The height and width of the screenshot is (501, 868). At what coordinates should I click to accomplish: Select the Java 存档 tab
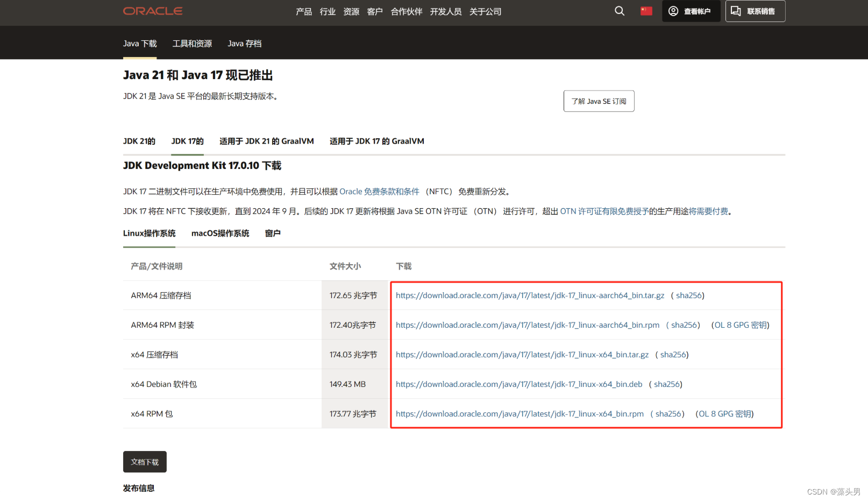[x=245, y=44]
